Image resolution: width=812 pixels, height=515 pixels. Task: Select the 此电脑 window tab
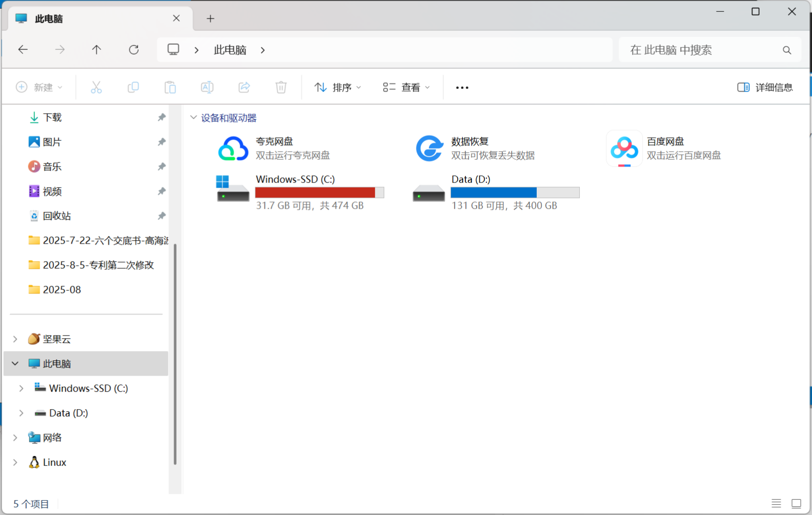(100, 19)
